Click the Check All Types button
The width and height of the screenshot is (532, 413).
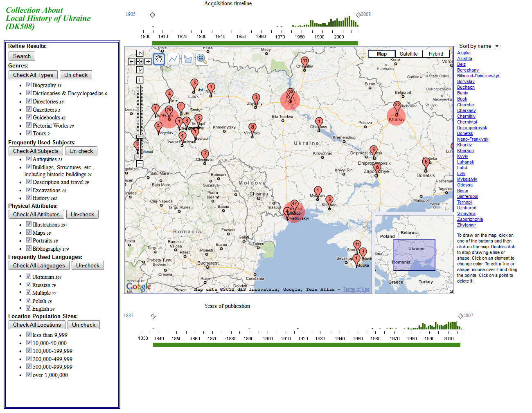[x=33, y=75]
